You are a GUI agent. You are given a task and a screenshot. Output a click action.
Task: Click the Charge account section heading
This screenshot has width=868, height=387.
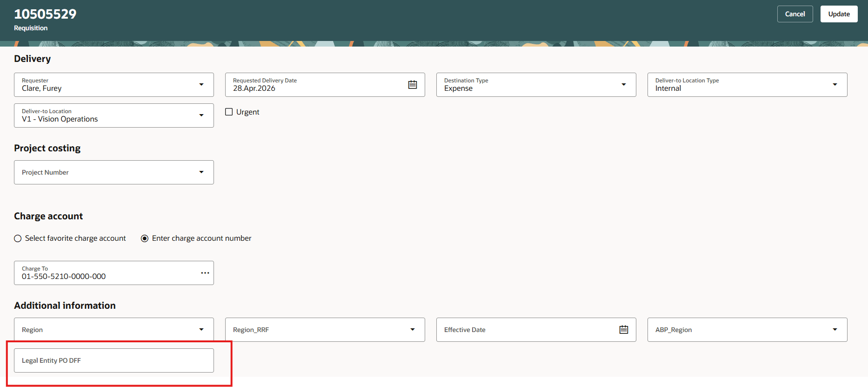[x=48, y=216]
